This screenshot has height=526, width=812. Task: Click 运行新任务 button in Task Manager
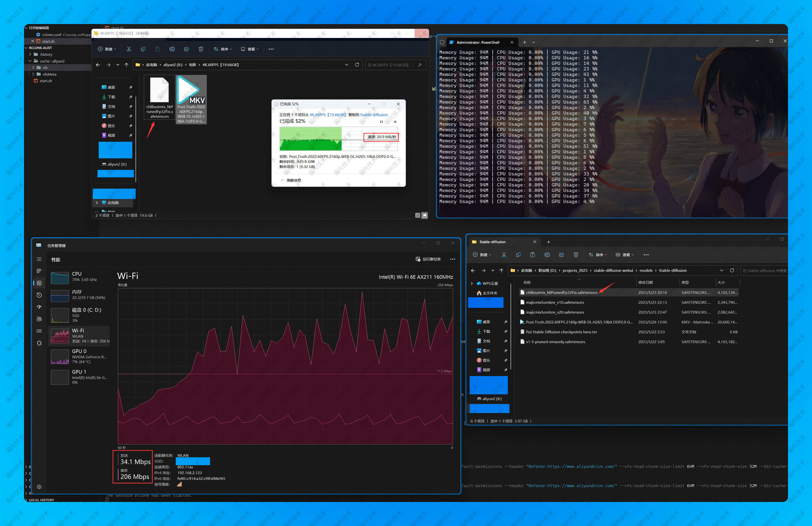[x=428, y=259]
